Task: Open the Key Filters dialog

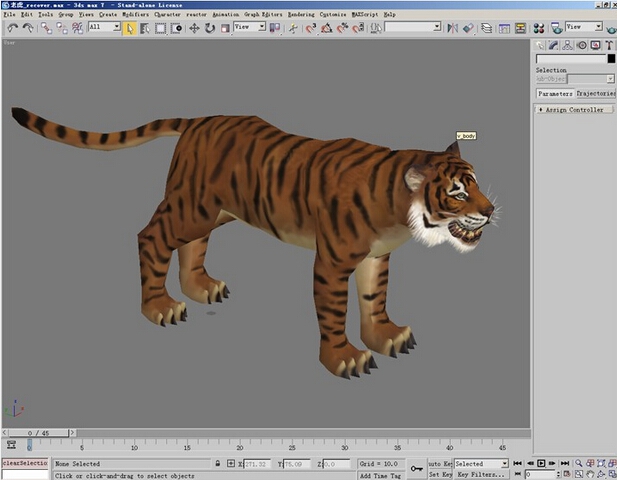Action: 481,474
